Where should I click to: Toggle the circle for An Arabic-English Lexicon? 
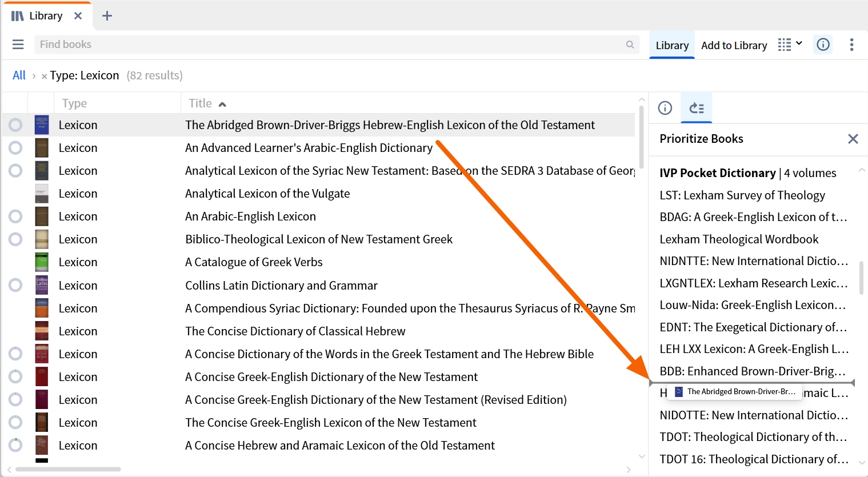click(15, 216)
